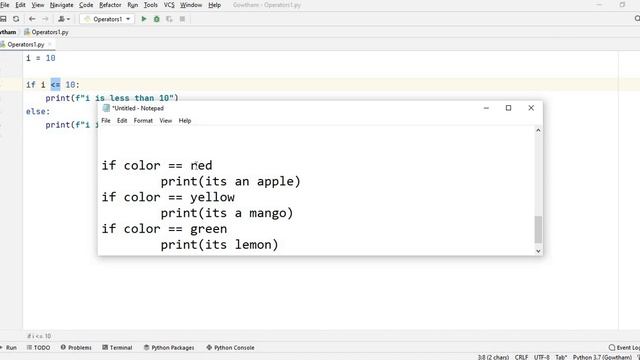Open the Run tool window button
This screenshot has width=640, height=360.
tap(9, 347)
